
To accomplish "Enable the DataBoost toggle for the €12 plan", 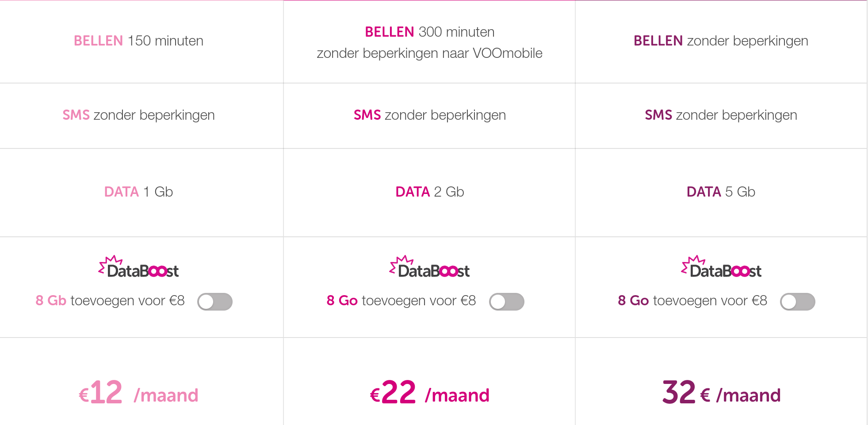I will pos(215,302).
